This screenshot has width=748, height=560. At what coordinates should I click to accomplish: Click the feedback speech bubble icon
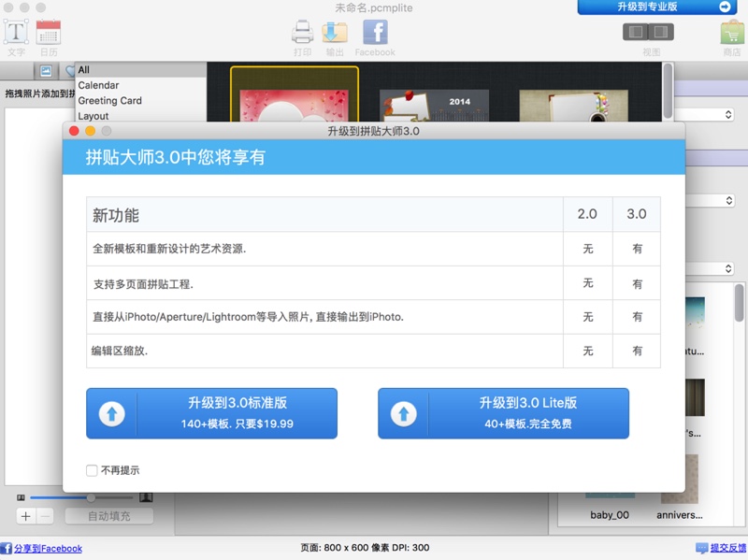pos(702,548)
